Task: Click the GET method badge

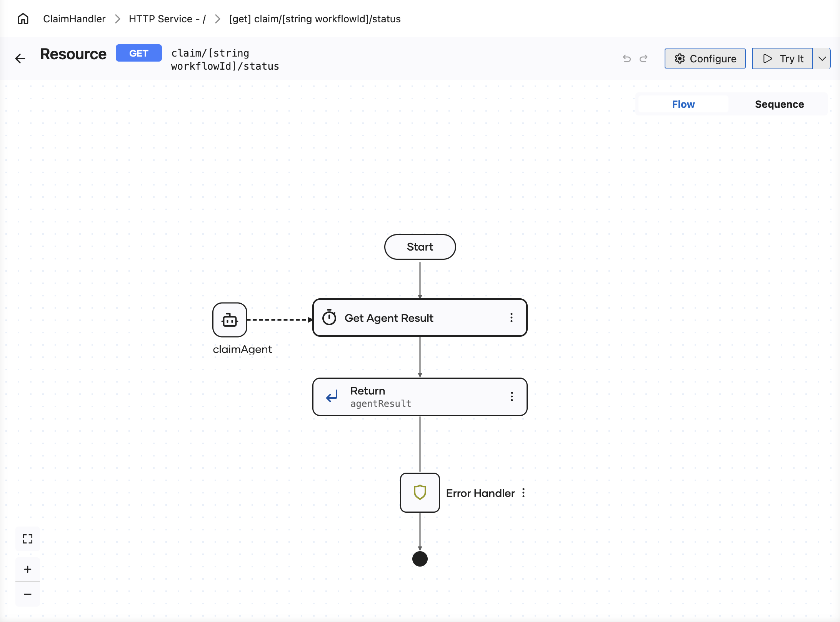Action: click(139, 53)
